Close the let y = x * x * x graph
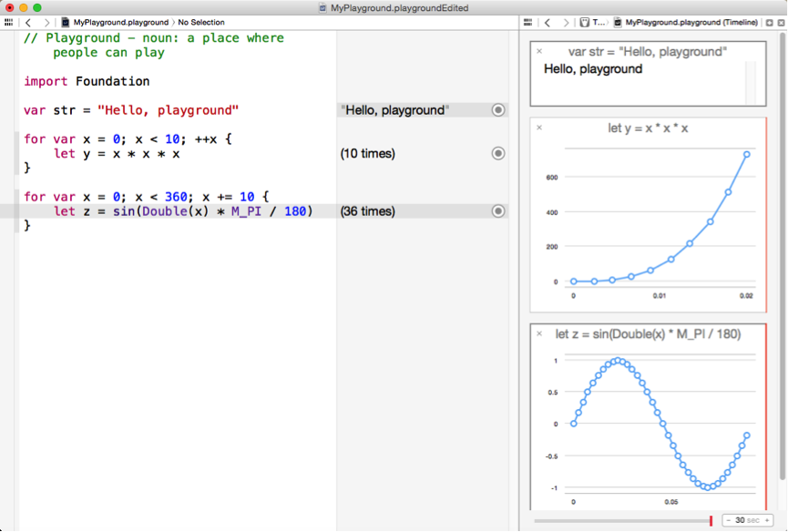The width and height of the screenshot is (788, 532). tap(539, 128)
